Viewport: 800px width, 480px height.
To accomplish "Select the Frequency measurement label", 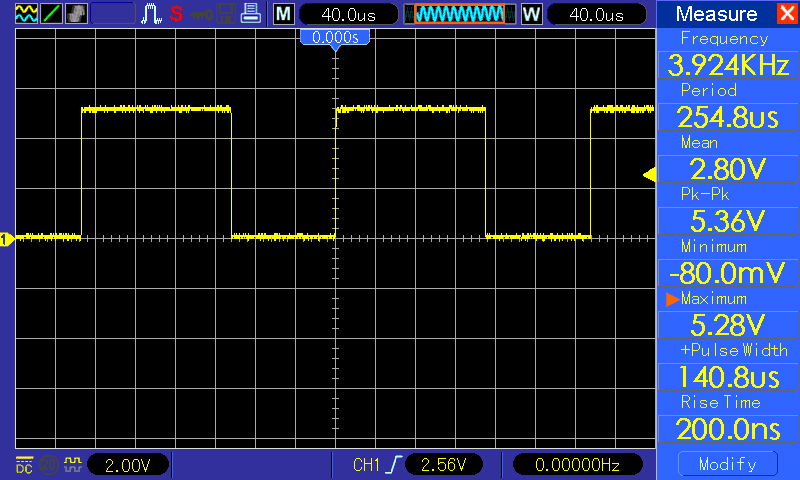I will [724, 39].
